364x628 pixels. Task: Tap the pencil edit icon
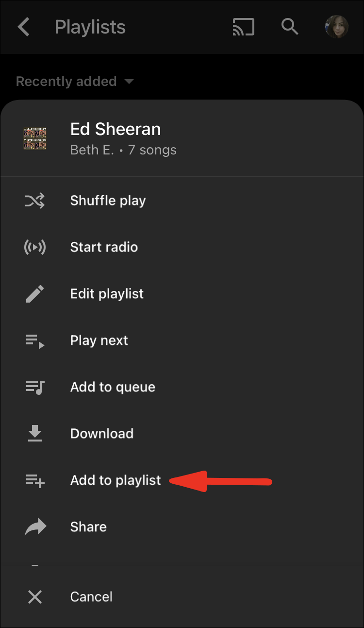35,294
